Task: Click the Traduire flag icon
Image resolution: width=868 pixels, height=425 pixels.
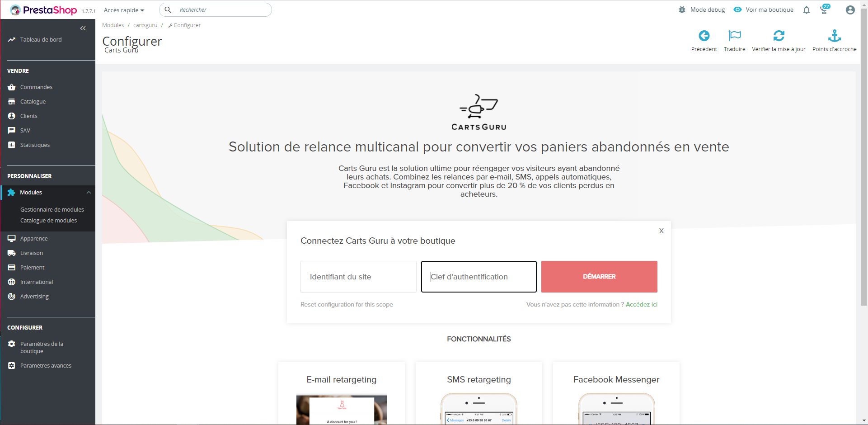Action: click(735, 36)
